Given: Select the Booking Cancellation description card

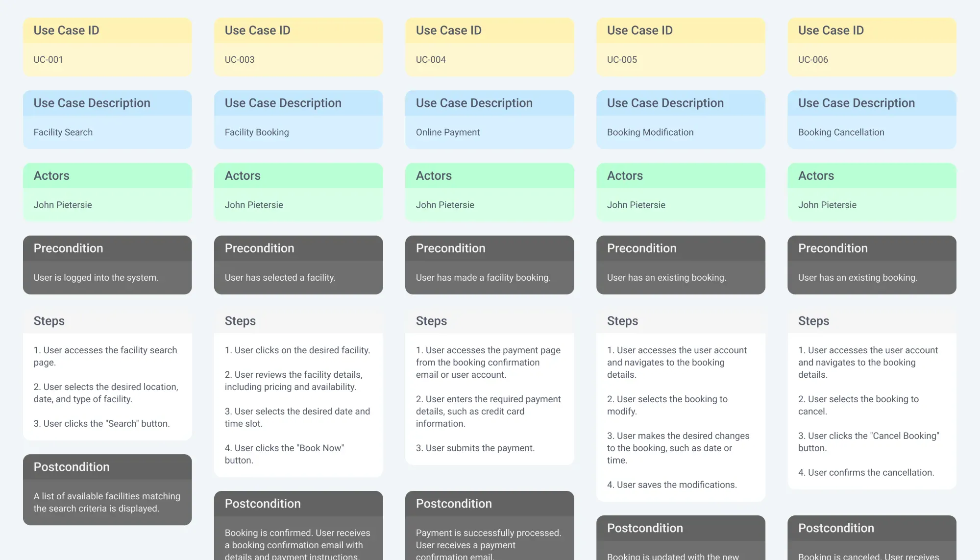Looking at the screenshot, I should click(x=872, y=120).
